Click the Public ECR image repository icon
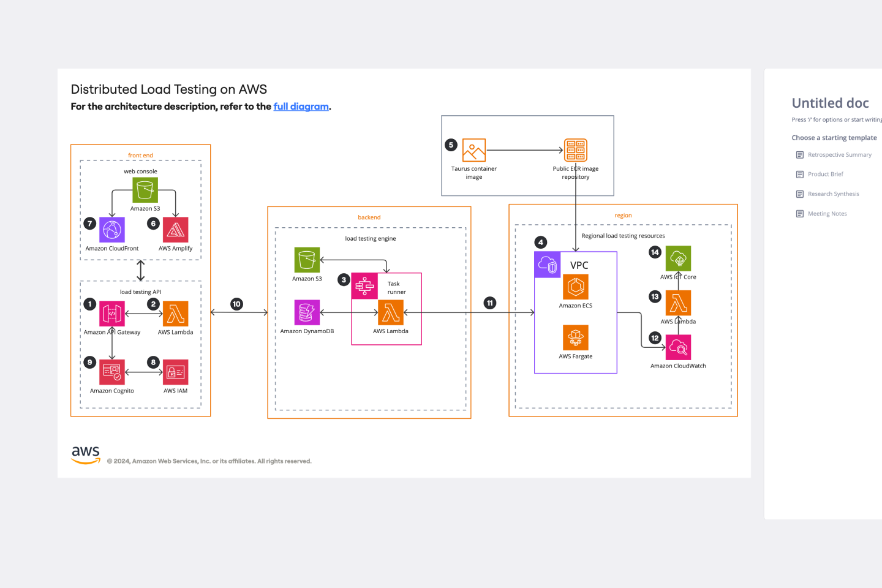Image resolution: width=882 pixels, height=588 pixels. (x=575, y=150)
